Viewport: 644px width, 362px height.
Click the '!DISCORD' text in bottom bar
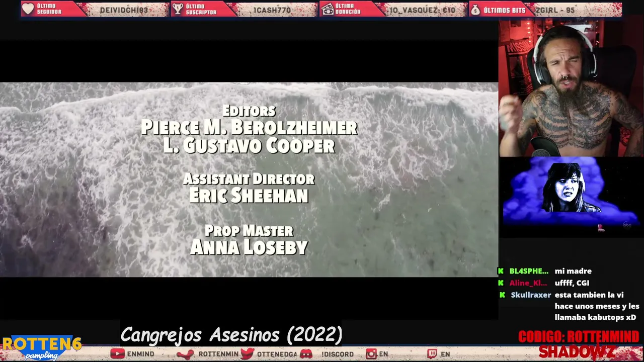pyautogui.click(x=338, y=354)
